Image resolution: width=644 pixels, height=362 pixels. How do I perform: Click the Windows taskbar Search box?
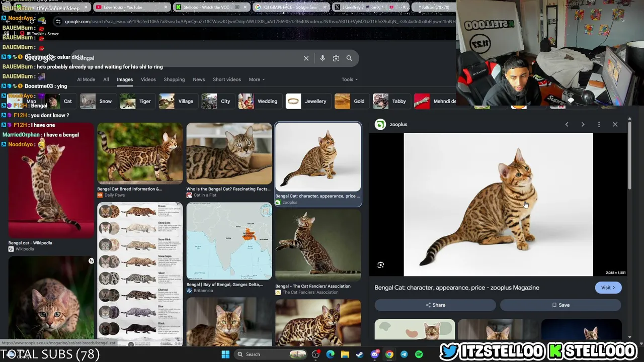point(271,354)
